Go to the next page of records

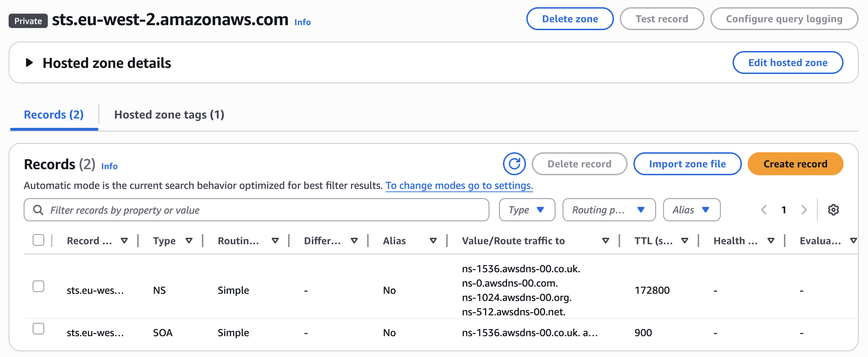click(804, 210)
